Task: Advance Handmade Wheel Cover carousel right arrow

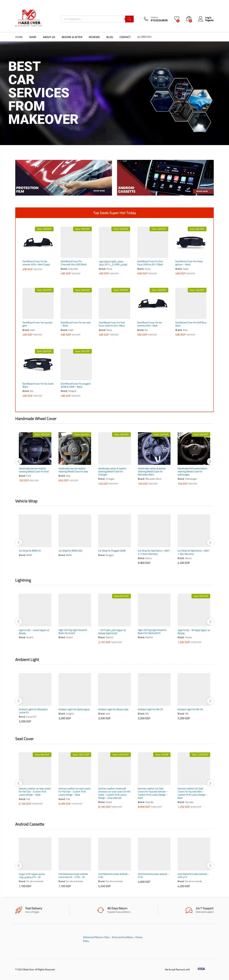Action: [x=210, y=461]
